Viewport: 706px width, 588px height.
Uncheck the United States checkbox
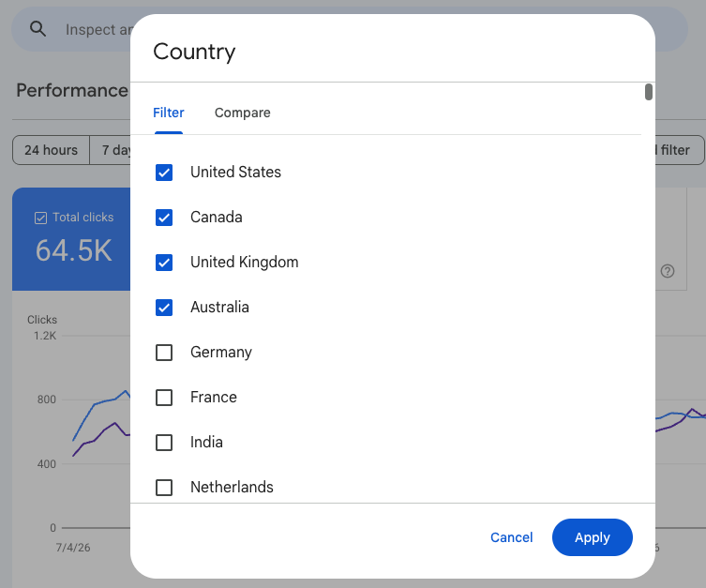(164, 173)
